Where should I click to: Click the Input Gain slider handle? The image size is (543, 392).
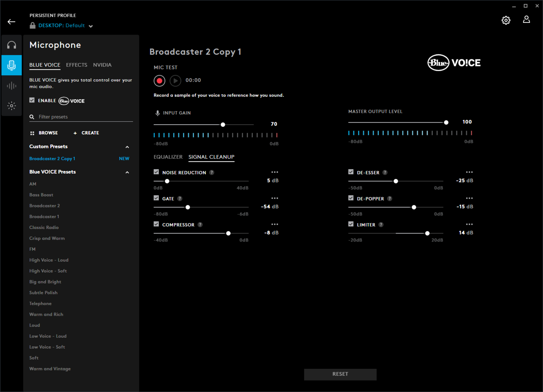223,125
